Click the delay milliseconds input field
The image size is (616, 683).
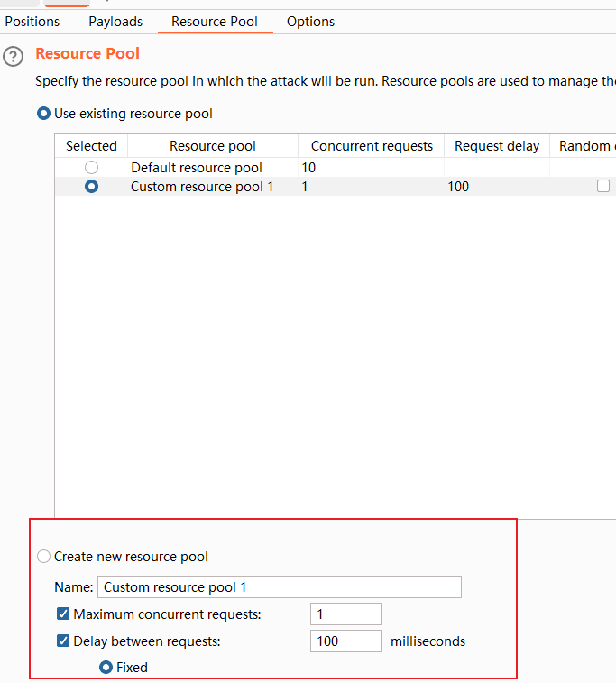pos(345,641)
